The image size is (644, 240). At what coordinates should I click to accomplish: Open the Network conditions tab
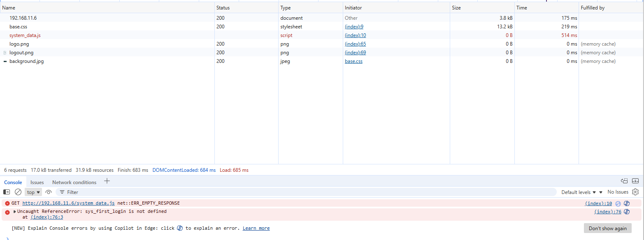[x=74, y=182]
